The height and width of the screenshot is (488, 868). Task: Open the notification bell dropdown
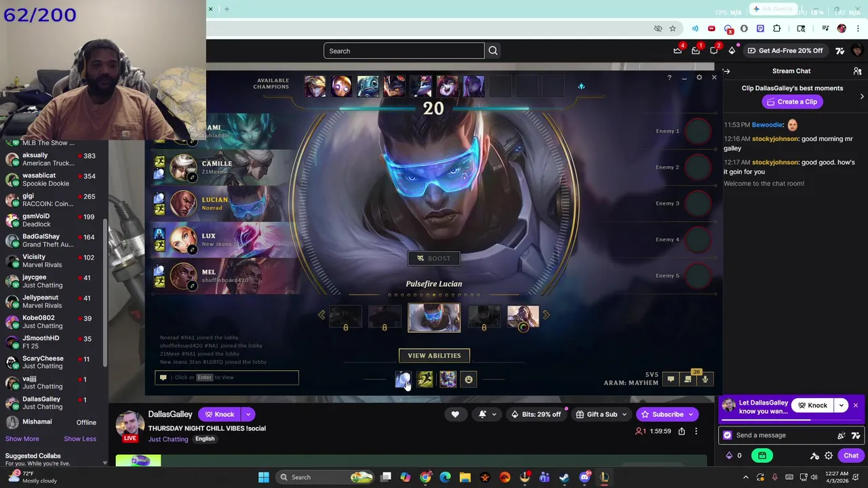[486, 414]
